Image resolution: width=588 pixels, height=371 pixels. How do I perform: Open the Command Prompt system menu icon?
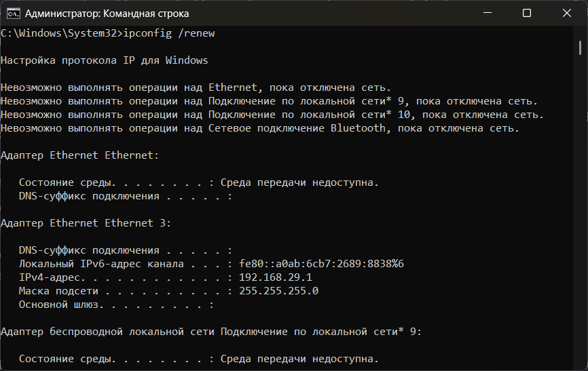12,13
